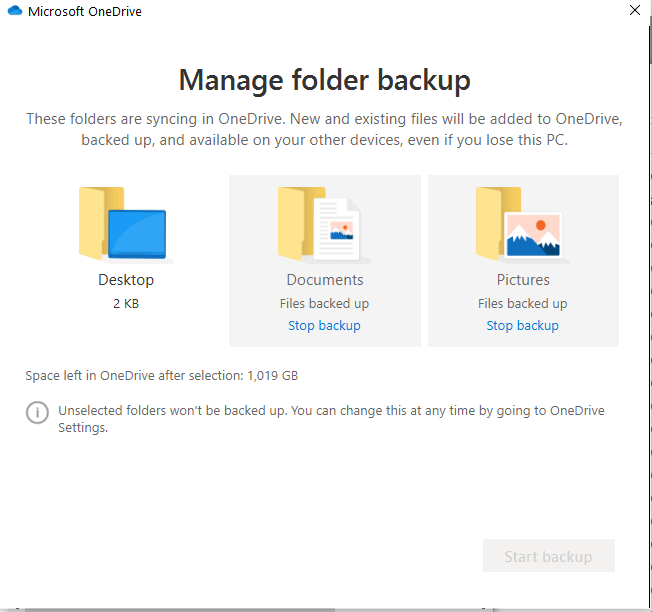The height and width of the screenshot is (612, 652).
Task: Toggle the Desktop folder label for backup
Action: click(x=126, y=280)
